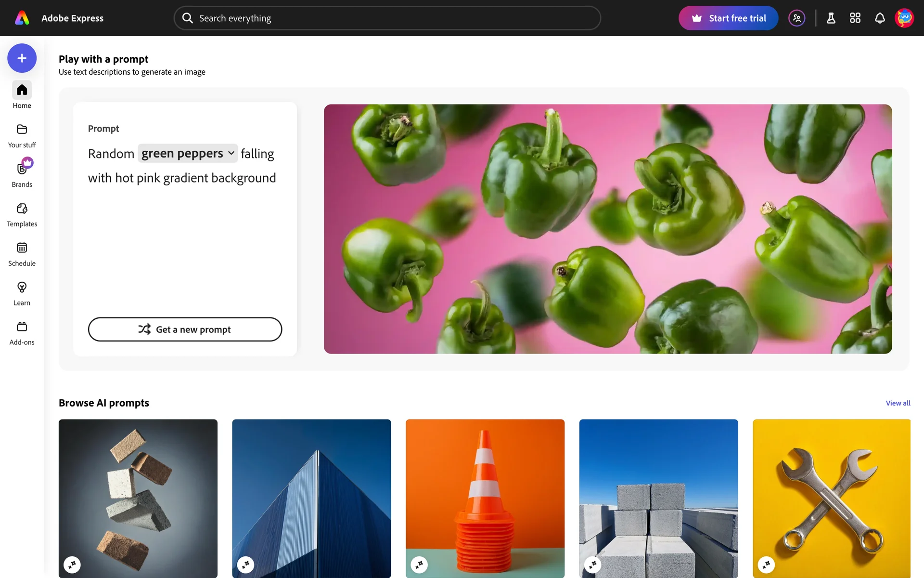Click the View all link
This screenshot has width=924, height=578.
coord(898,403)
